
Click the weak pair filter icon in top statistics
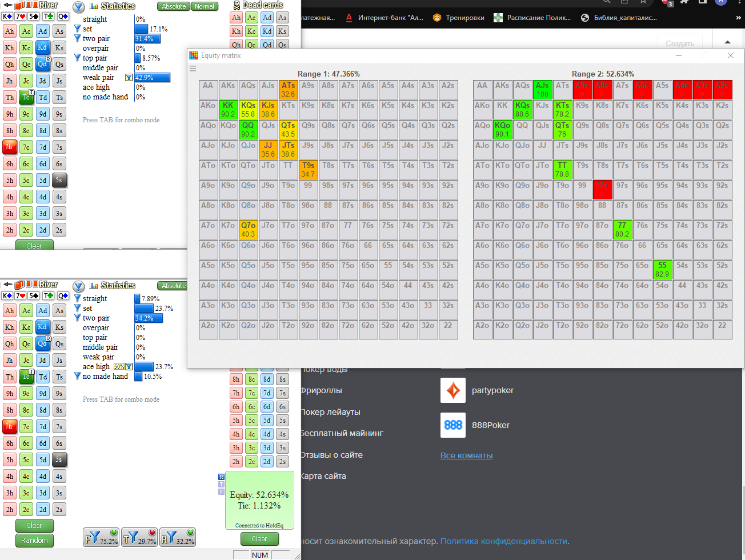[x=129, y=78]
